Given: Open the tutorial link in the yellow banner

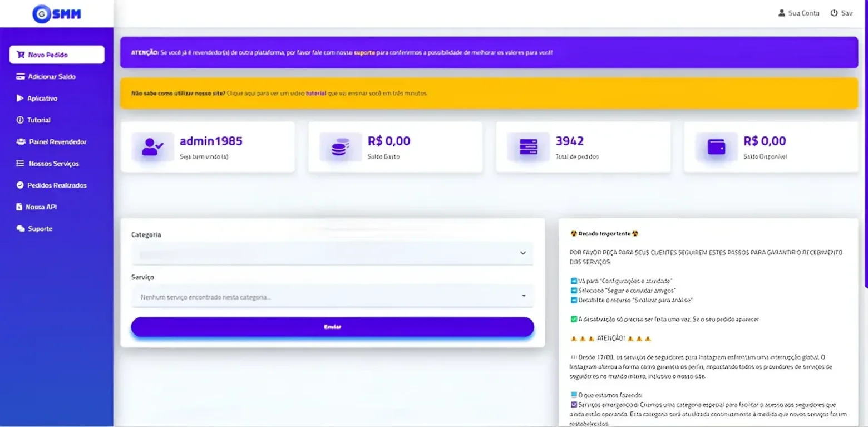Looking at the screenshot, I should tap(316, 94).
